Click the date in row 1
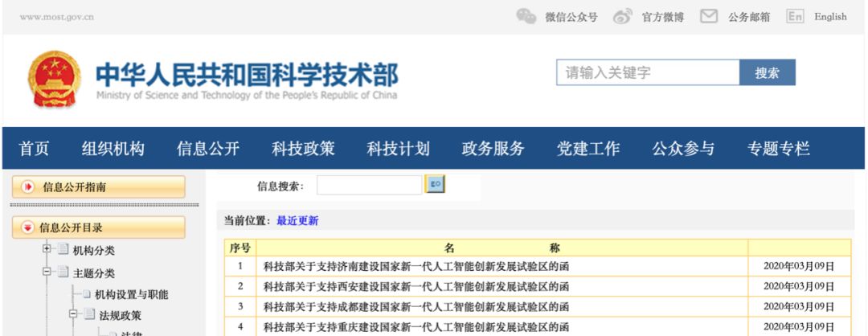The width and height of the screenshot is (868, 336). point(799,266)
